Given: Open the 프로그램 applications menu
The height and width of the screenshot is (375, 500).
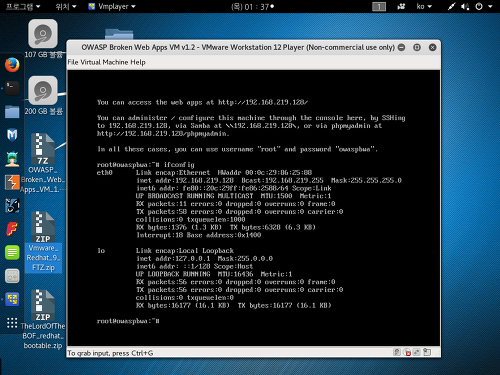Looking at the screenshot, I should pos(23,6).
